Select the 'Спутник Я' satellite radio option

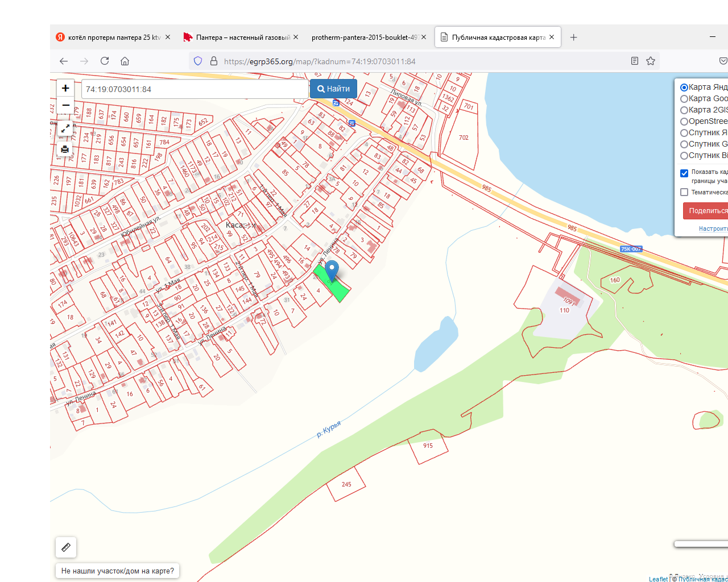tap(684, 133)
